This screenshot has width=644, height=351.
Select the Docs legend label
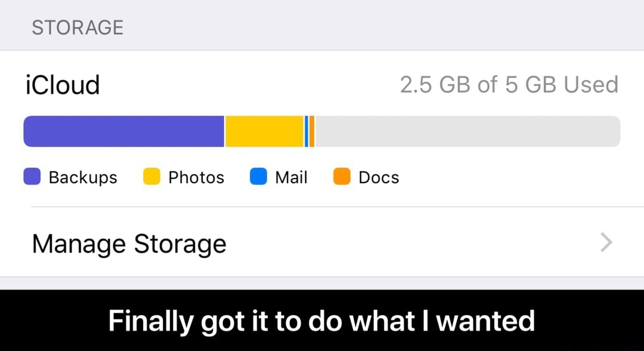(379, 177)
